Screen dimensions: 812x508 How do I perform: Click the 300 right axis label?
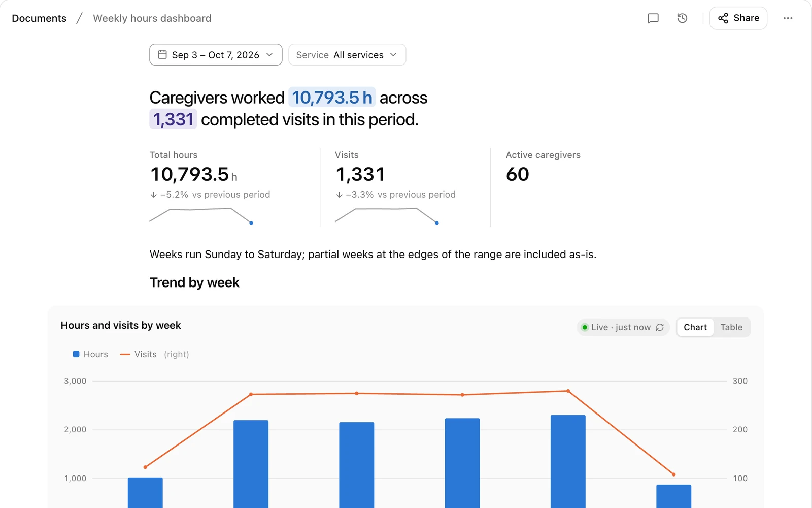(x=740, y=381)
